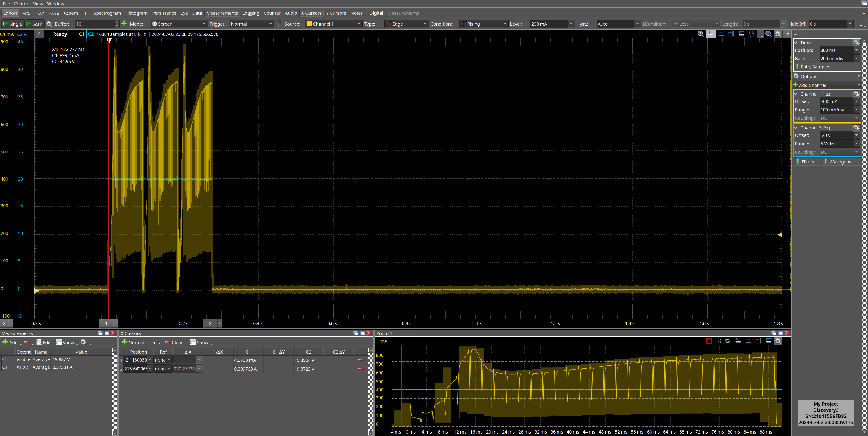Image resolution: width=868 pixels, height=436 pixels.
Task: Toggle the Time checkbox
Action: 796,43
